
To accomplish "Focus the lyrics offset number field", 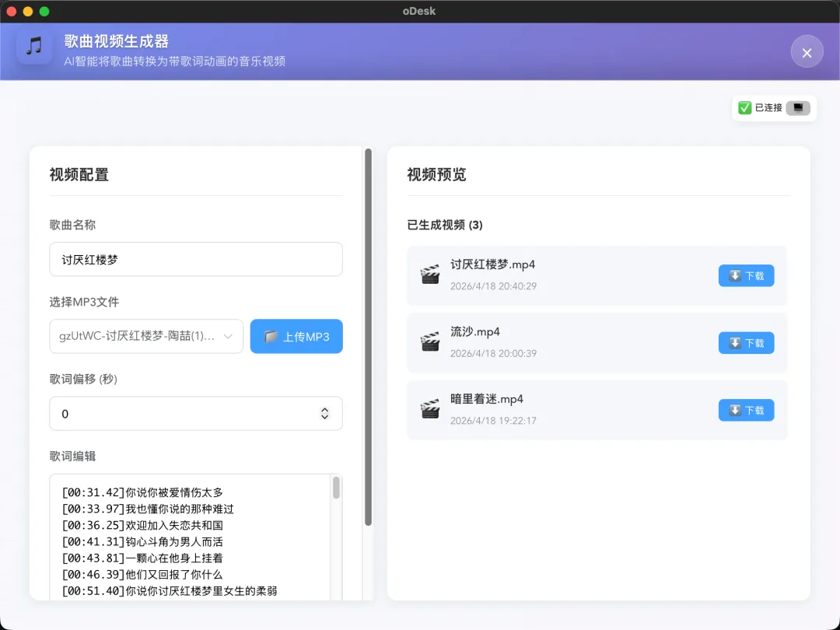I will [x=196, y=414].
